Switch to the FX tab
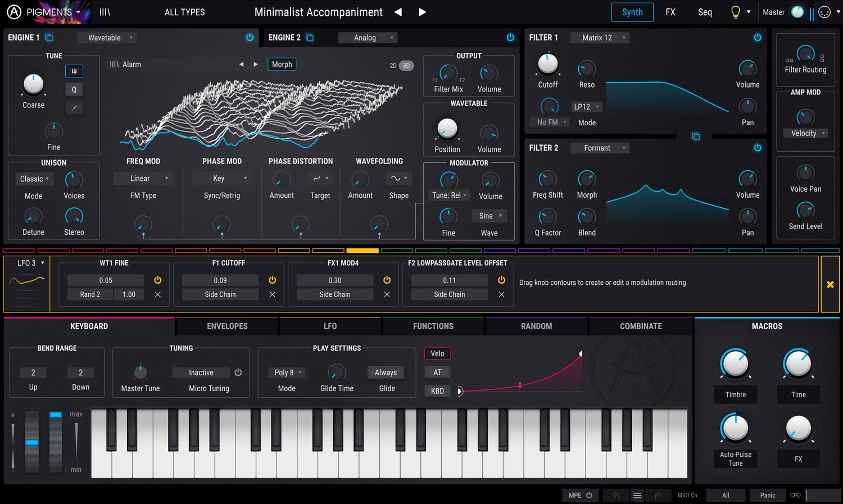Viewport: 843px width, 504px height. coord(670,12)
